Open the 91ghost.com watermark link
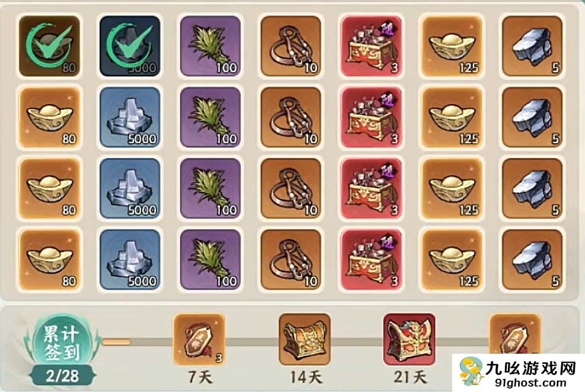Image resolution: width=585 pixels, height=392 pixels. click(x=530, y=383)
